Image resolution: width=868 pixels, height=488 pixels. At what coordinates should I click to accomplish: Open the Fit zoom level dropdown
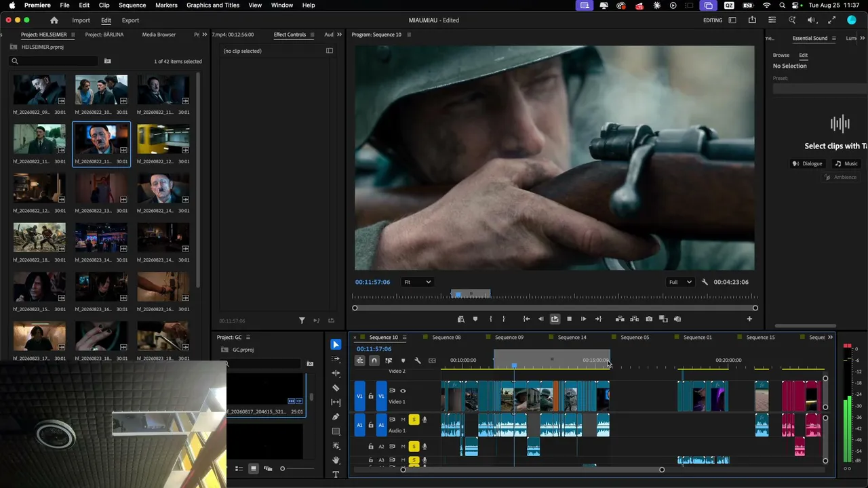point(417,282)
